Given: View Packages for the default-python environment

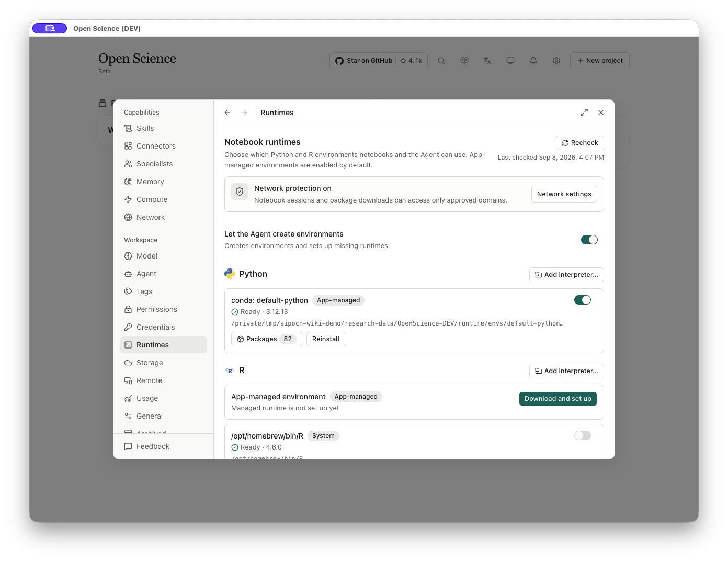Looking at the screenshot, I should tap(267, 339).
